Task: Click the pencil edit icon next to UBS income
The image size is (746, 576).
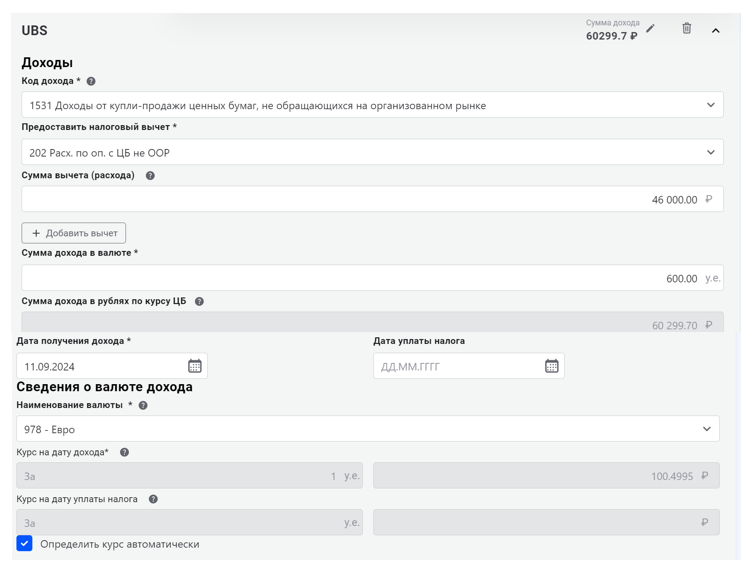Action: point(651,29)
